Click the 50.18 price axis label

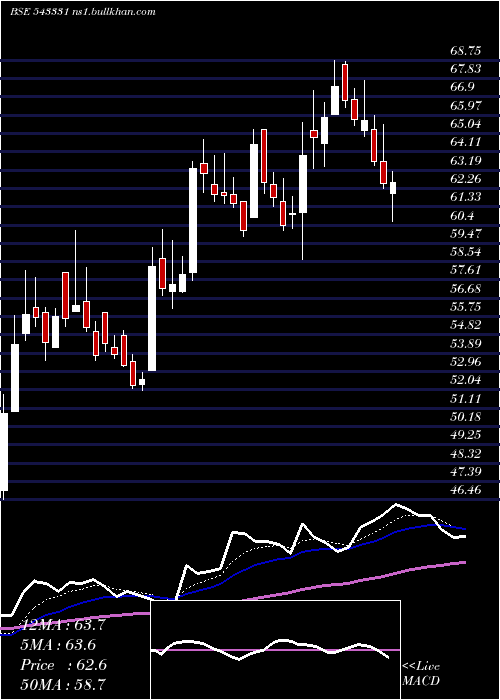(x=466, y=417)
